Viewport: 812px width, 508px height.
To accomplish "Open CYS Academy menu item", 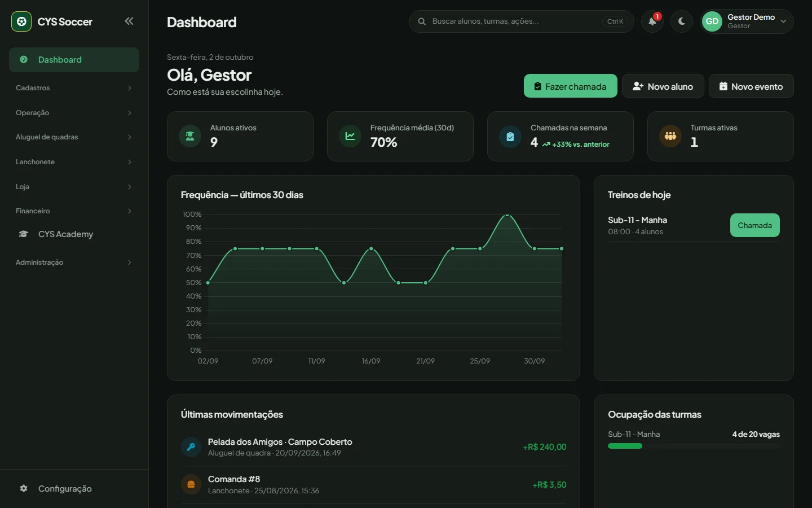I will pos(74,234).
